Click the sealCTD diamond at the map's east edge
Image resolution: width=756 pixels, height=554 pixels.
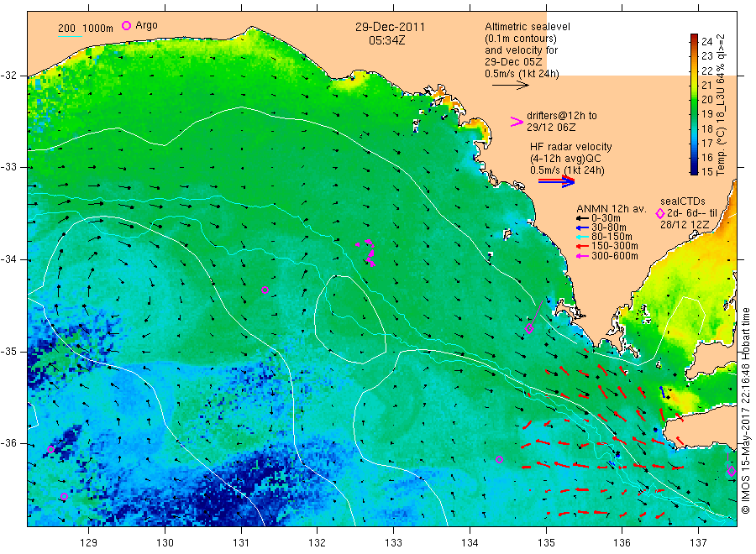click(x=732, y=471)
